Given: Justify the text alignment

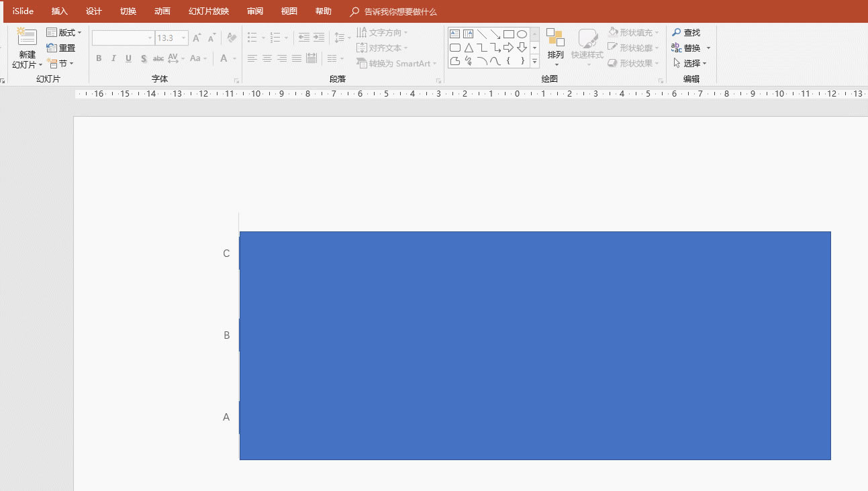Looking at the screenshot, I should [297, 58].
